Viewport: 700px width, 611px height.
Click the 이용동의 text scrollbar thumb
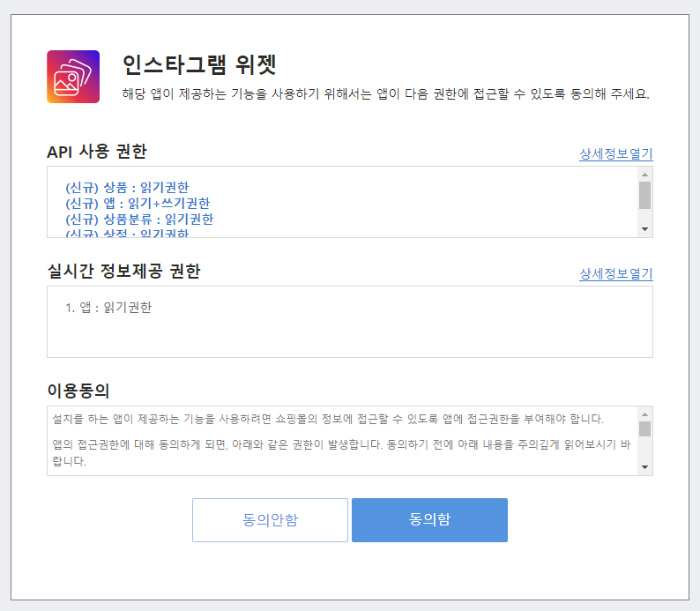tap(644, 428)
